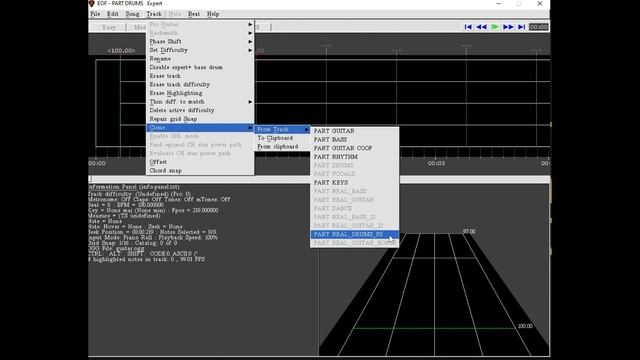Minimize the EOF window
Image resolution: width=640 pixels, height=360 pixels.
[498, 4]
